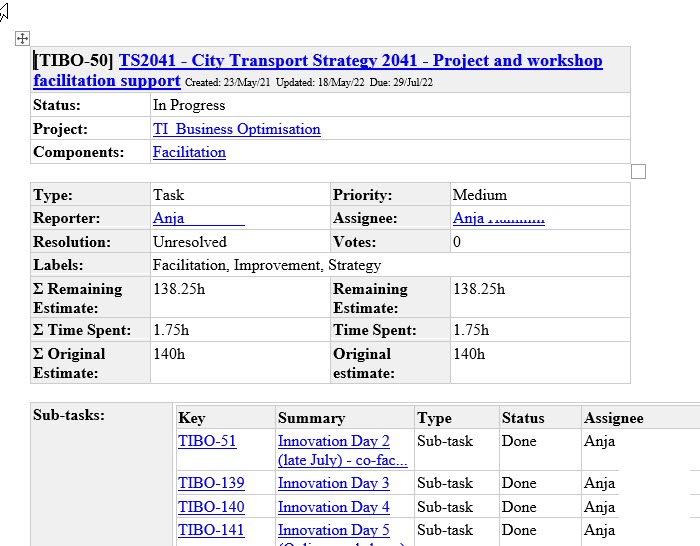Open Innovation Day 5 summary link

coord(333,530)
